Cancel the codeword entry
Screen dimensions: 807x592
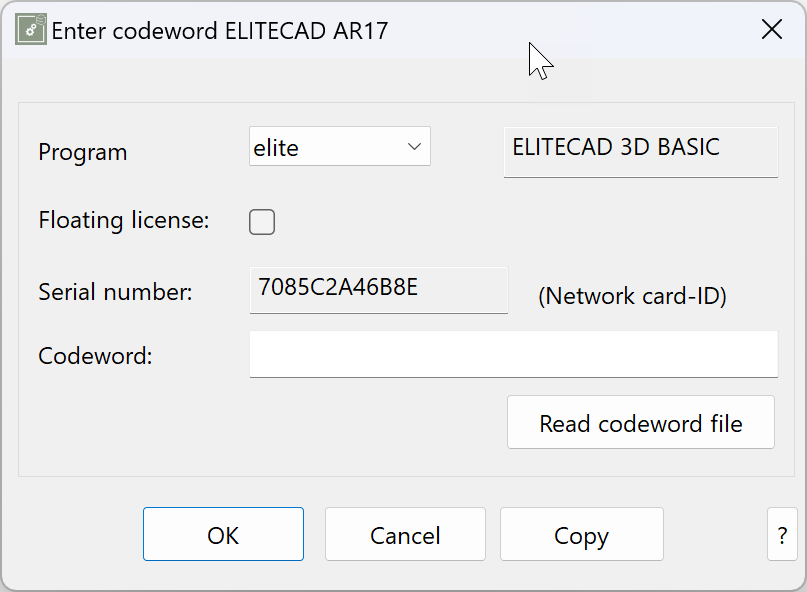pos(405,534)
